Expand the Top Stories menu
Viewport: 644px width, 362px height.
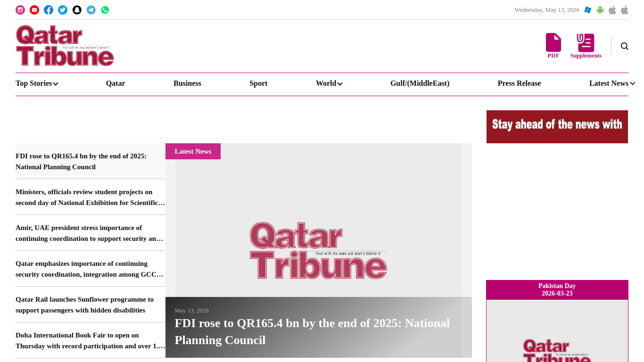point(37,83)
